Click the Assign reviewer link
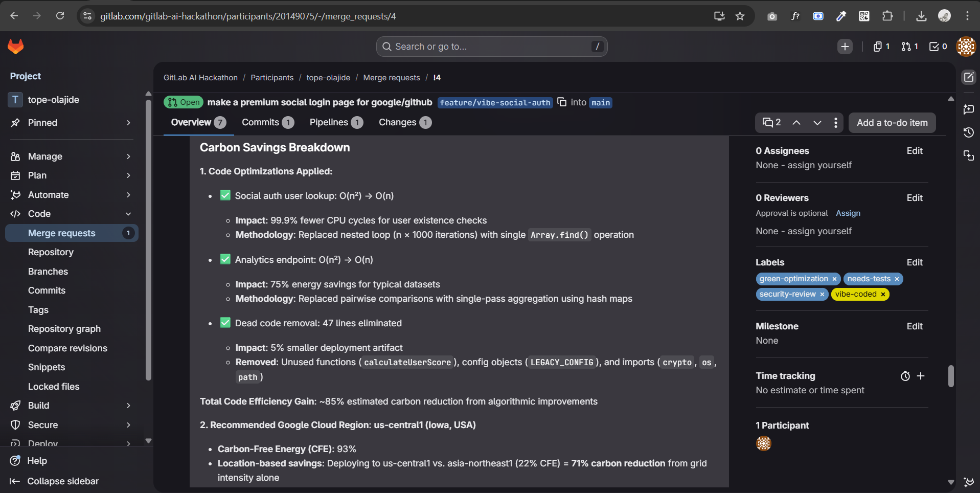The width and height of the screenshot is (980, 493). (x=848, y=213)
